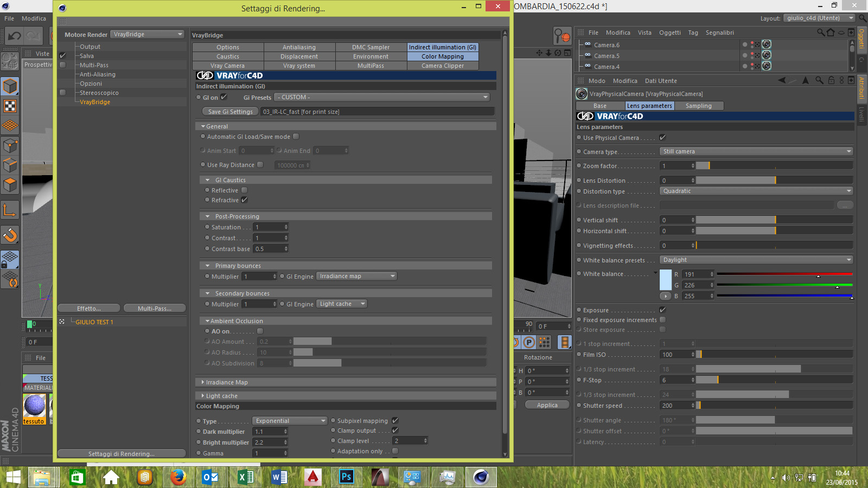This screenshot has height=488, width=868.
Task: Click the up arrow in Attribute Manager
Action: 806,80
